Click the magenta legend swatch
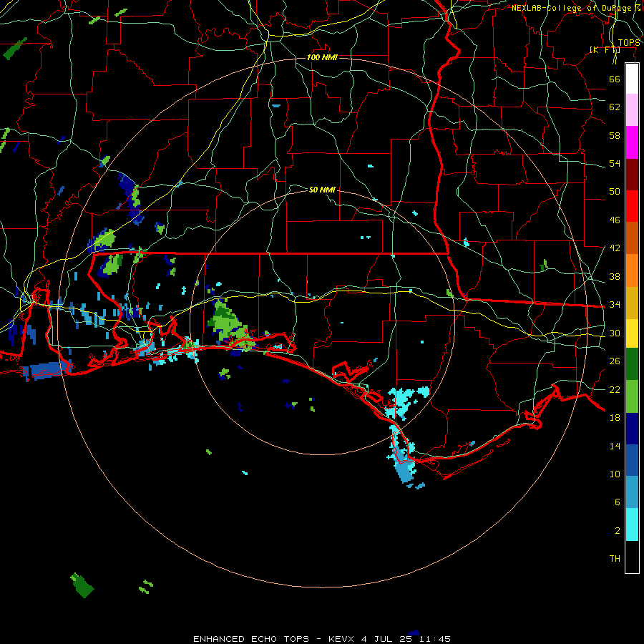644x644 pixels. point(632,142)
